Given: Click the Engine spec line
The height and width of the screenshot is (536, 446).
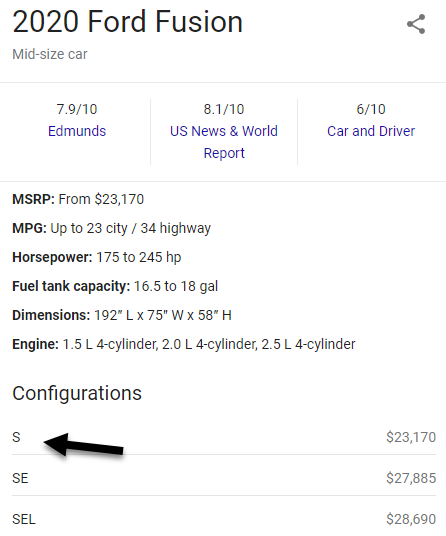Looking at the screenshot, I should [184, 344].
